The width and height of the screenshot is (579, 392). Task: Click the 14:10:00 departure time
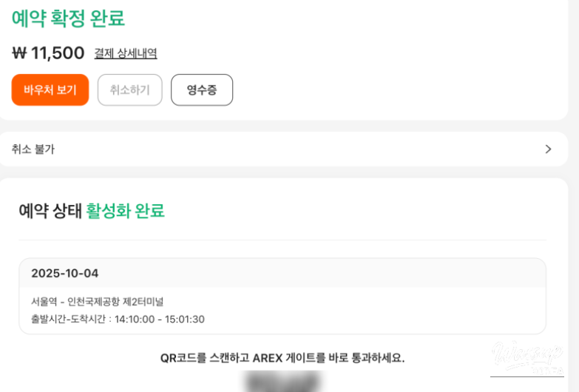click(x=134, y=320)
